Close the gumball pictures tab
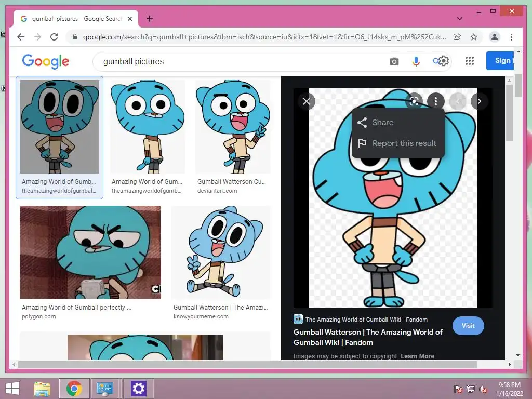The height and width of the screenshot is (399, 532). click(x=129, y=19)
